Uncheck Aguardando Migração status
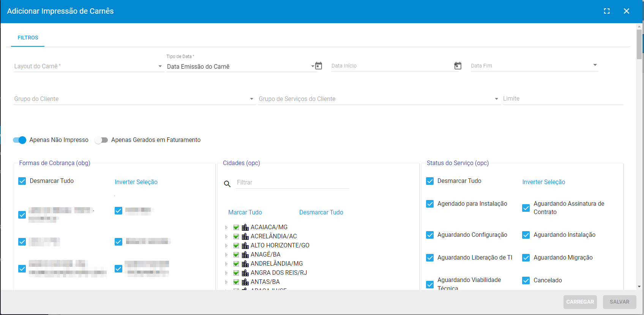The height and width of the screenshot is (315, 644). click(526, 258)
